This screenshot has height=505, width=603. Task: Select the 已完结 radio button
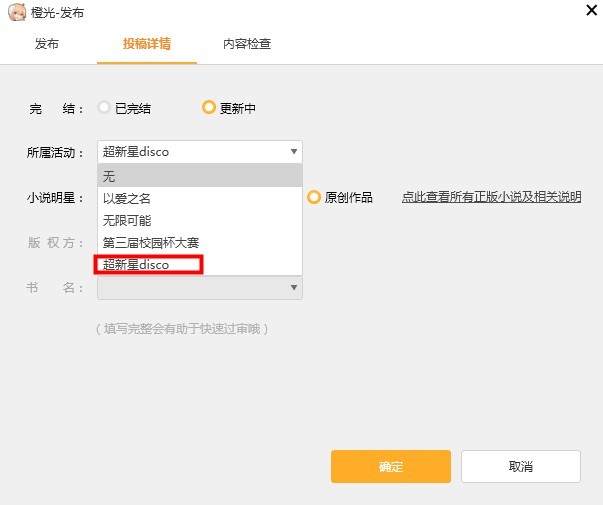(104, 108)
